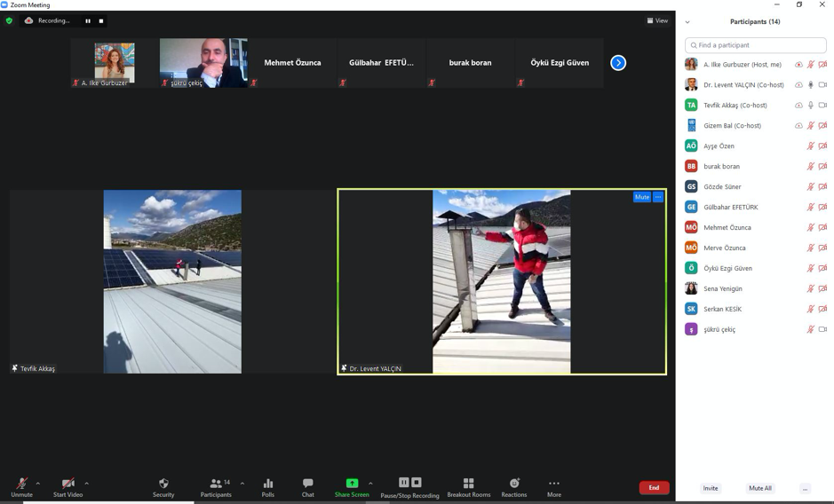The height and width of the screenshot is (504, 834).
Task: Toggle the Participants panel from toolbar
Action: (216, 484)
